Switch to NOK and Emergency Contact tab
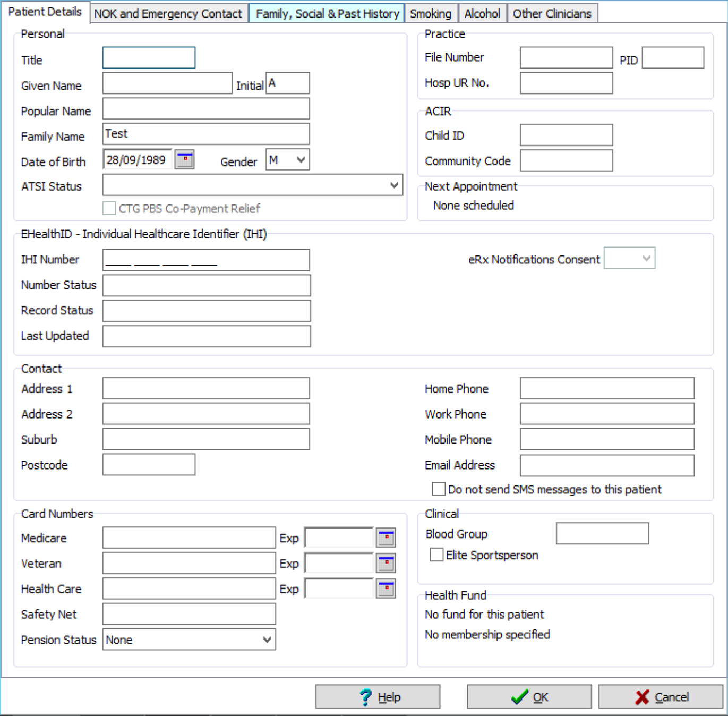Image resolution: width=728 pixels, height=716 pixels. click(168, 14)
